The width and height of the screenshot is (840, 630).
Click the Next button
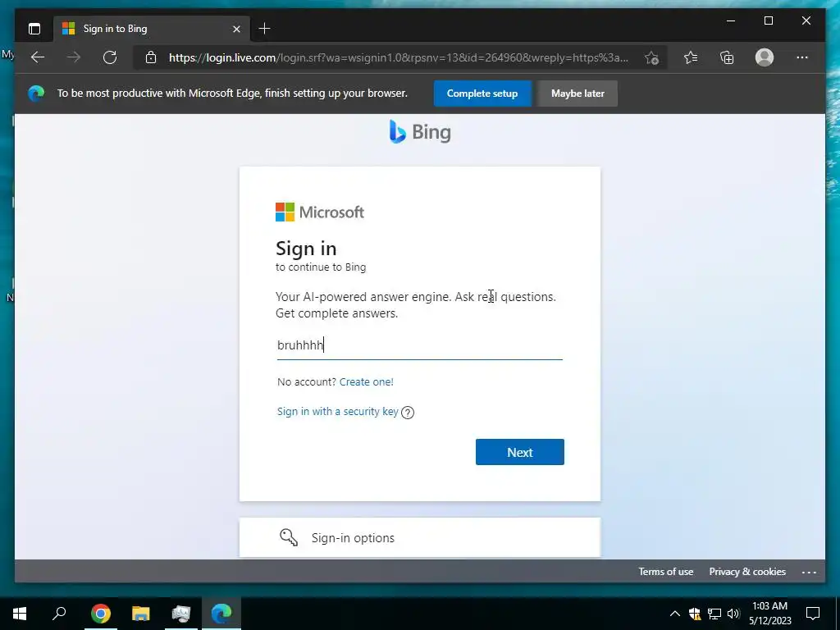(x=519, y=452)
